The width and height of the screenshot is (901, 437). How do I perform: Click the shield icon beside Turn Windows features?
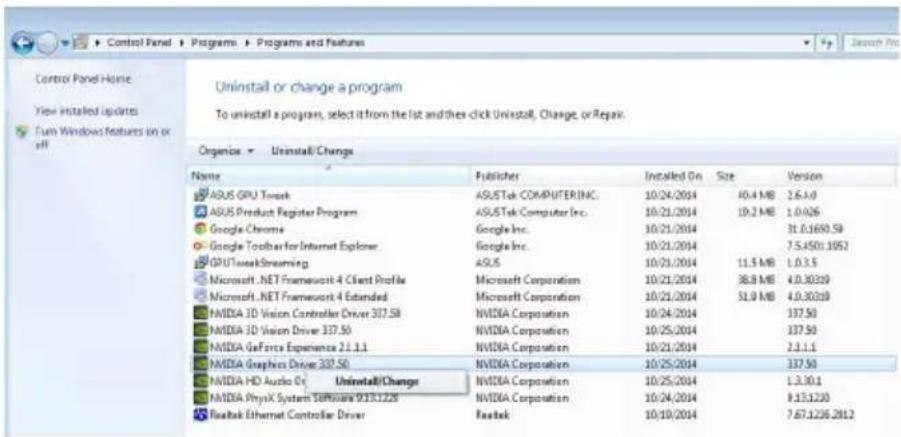(x=23, y=132)
